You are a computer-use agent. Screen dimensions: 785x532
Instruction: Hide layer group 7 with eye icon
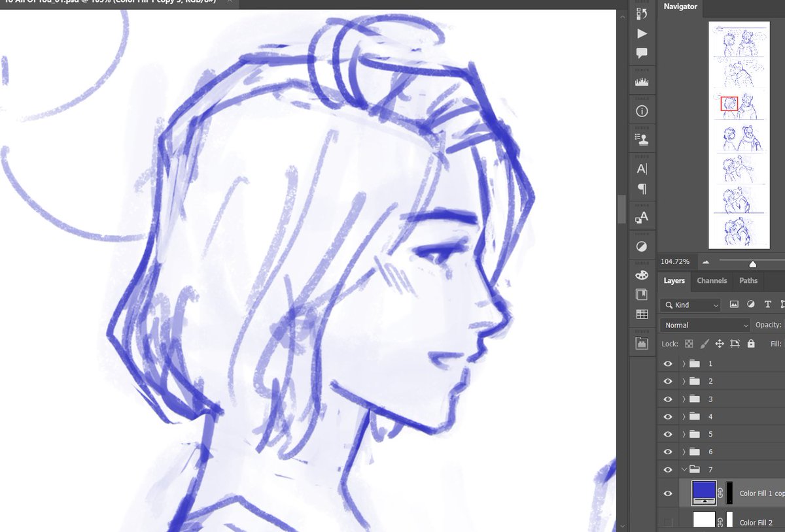(668, 469)
